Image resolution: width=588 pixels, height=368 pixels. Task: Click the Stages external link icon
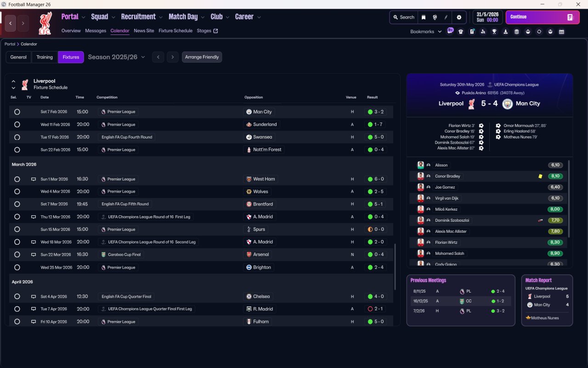215,31
